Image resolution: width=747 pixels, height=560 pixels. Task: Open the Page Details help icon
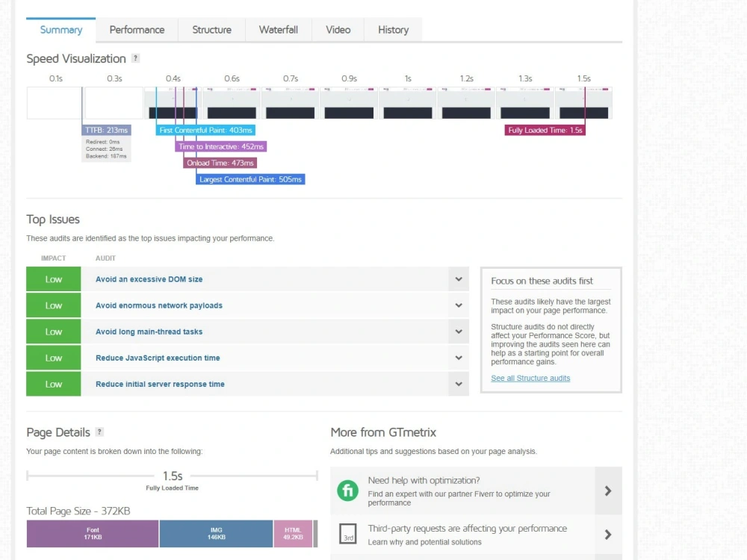(99, 432)
